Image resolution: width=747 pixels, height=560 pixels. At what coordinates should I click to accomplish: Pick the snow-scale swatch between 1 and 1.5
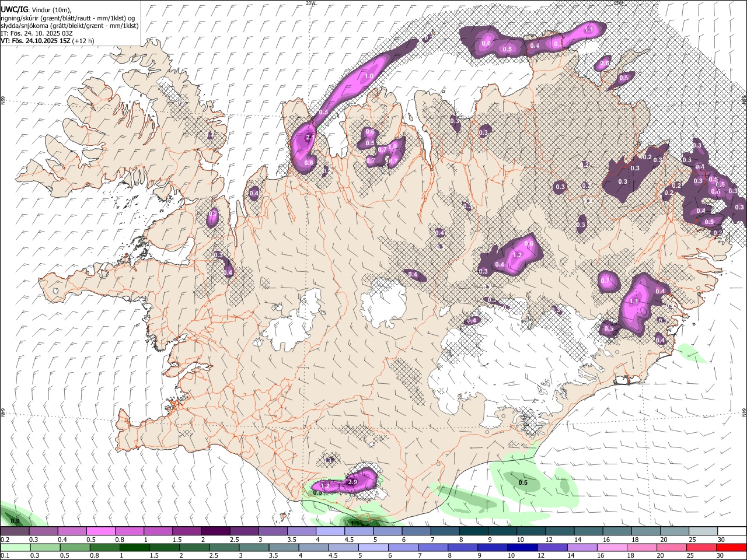pos(158,531)
